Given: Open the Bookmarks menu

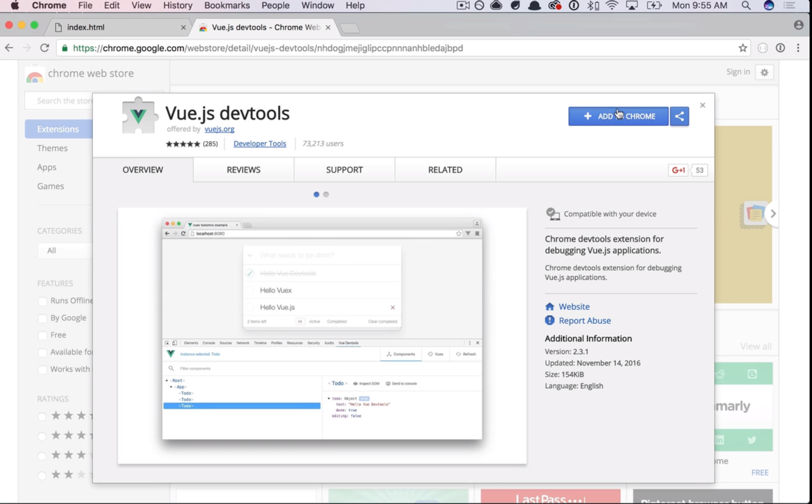Looking at the screenshot, I should [227, 5].
